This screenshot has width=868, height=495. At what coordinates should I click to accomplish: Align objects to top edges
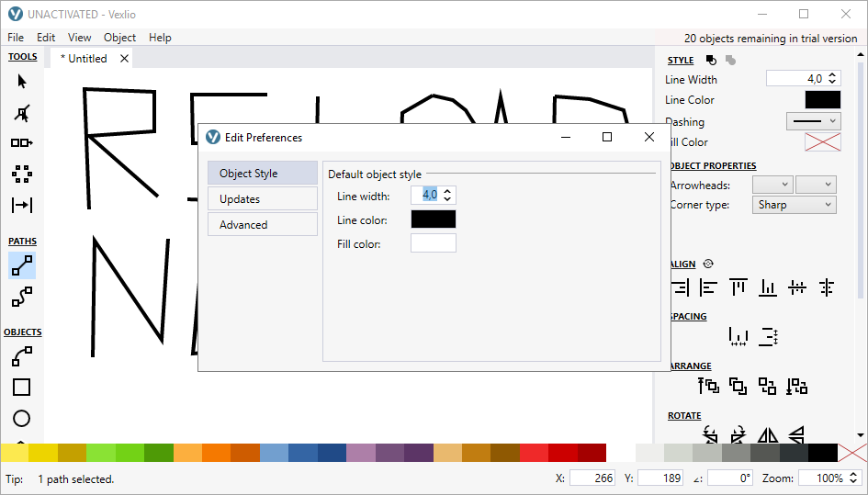click(x=738, y=287)
